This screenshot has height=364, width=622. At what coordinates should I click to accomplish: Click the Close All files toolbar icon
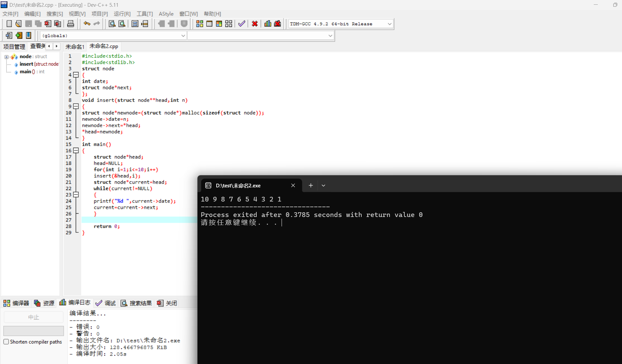tap(58, 24)
